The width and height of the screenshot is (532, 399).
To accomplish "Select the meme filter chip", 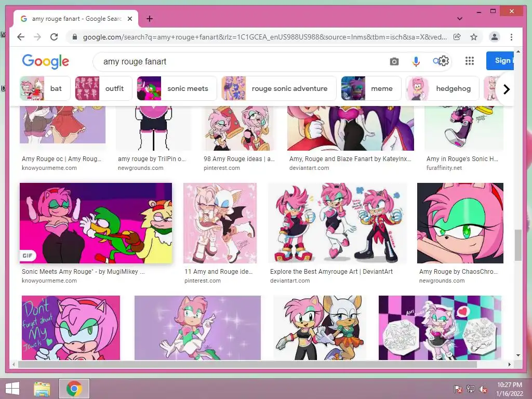I will point(371,88).
